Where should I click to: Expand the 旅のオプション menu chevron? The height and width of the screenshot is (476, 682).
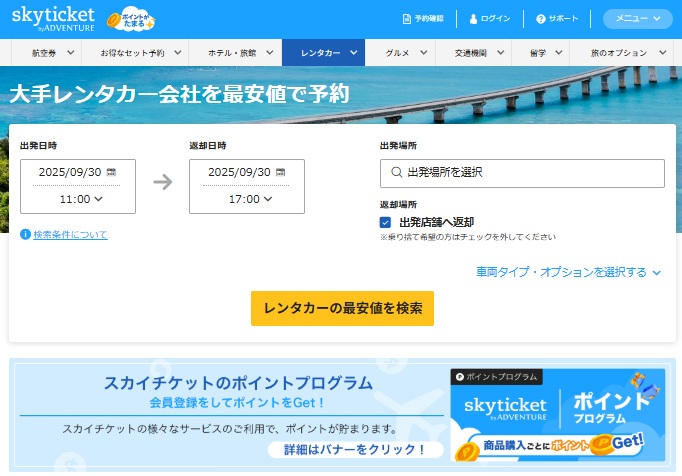(662, 53)
